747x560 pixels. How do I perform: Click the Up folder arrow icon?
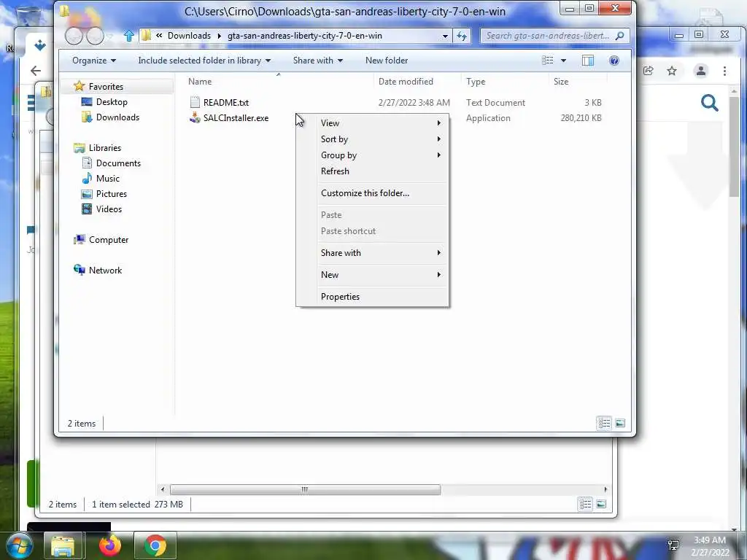tap(128, 36)
